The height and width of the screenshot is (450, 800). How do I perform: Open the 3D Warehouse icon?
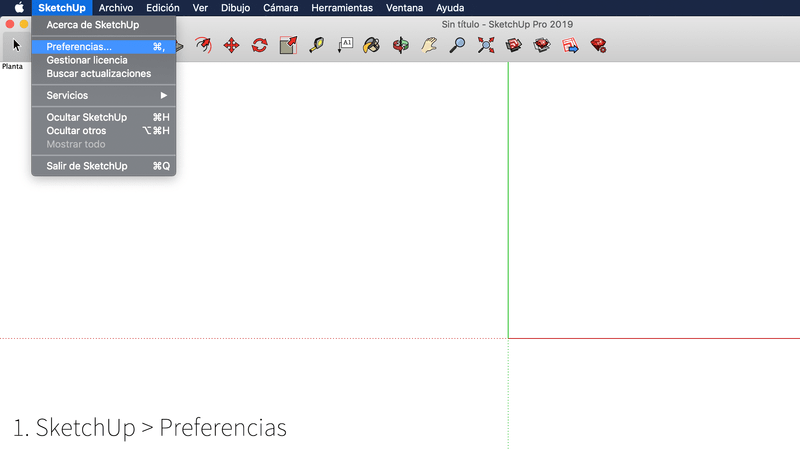(x=514, y=45)
